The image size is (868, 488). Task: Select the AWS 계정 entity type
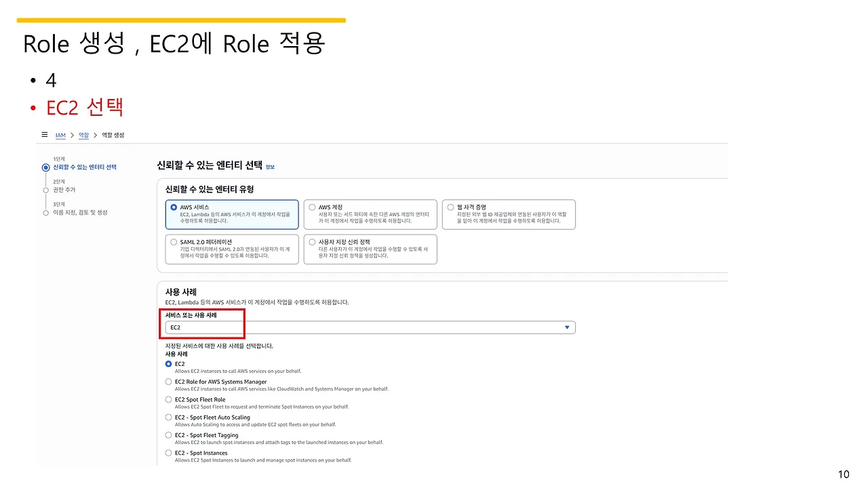(x=370, y=214)
